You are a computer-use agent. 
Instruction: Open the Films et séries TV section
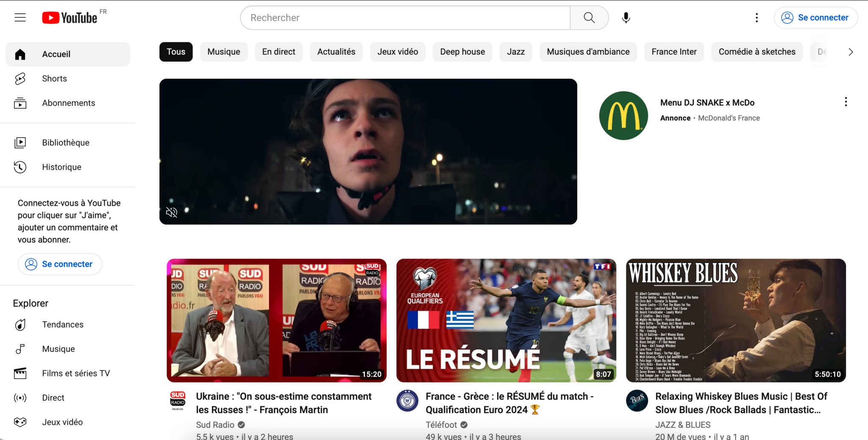pos(76,373)
